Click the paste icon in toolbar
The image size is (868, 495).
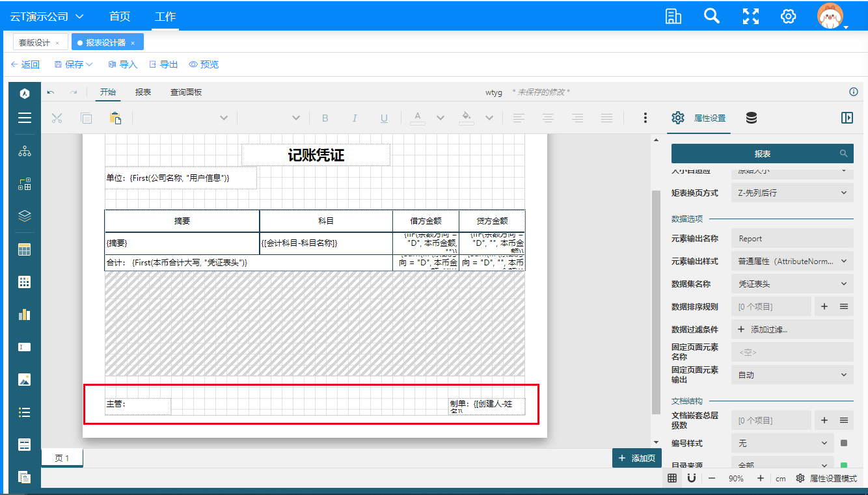tap(115, 118)
